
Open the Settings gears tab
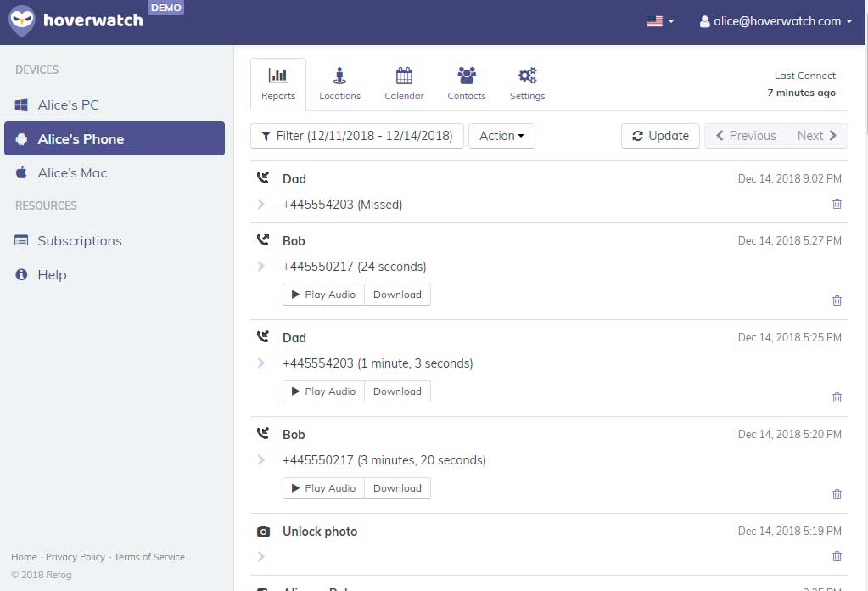point(527,85)
